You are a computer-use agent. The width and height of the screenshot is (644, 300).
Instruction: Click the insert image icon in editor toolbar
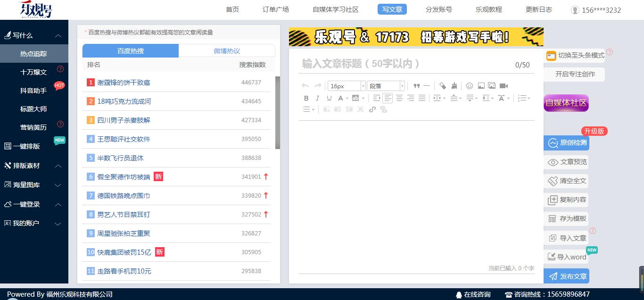480,86
